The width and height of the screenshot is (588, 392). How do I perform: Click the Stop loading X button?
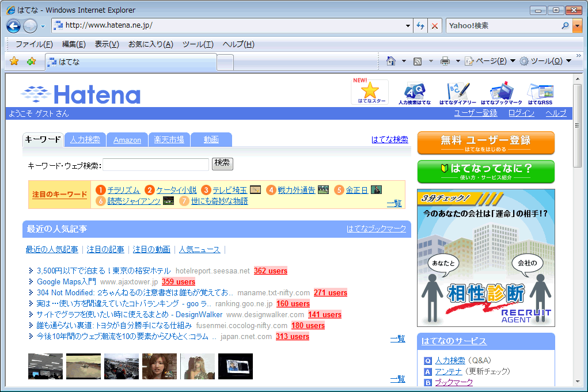[435, 26]
